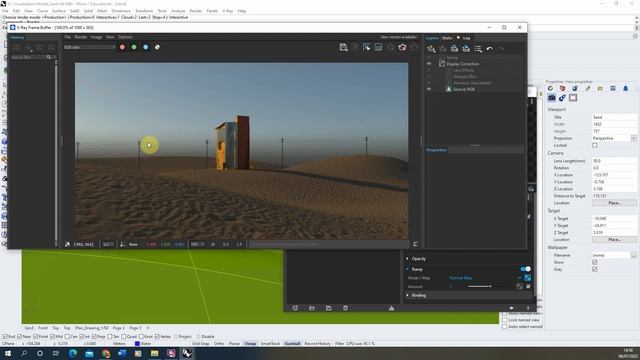Click the Water layer color swatch

(137, 344)
